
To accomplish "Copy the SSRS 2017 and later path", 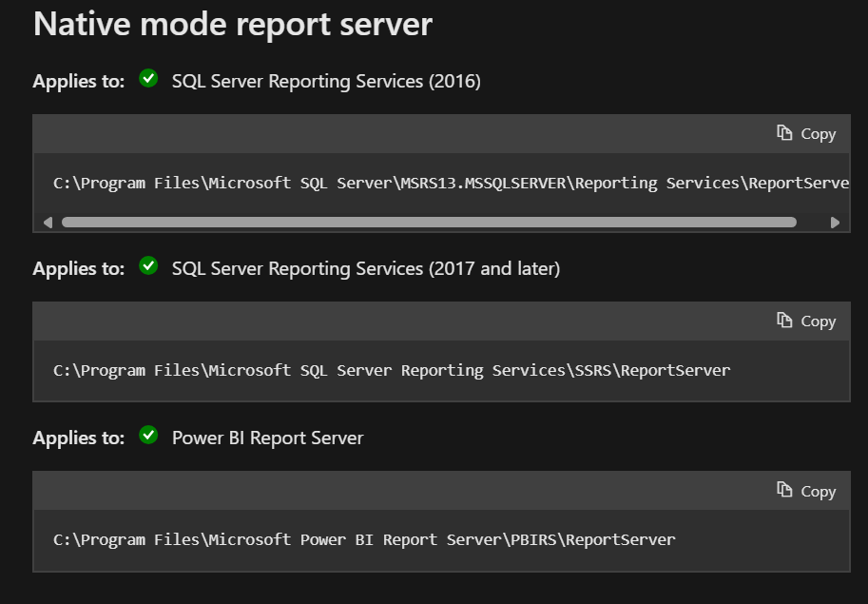I will point(806,321).
